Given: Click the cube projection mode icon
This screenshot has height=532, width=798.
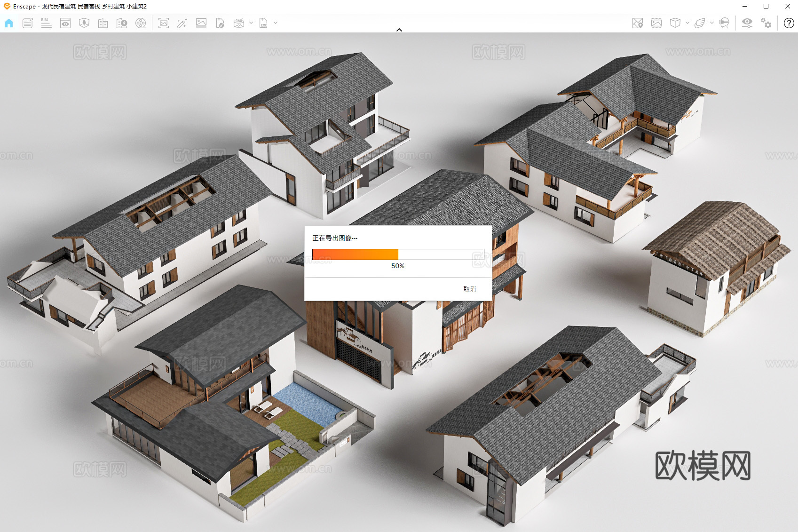Looking at the screenshot, I should 675,23.
